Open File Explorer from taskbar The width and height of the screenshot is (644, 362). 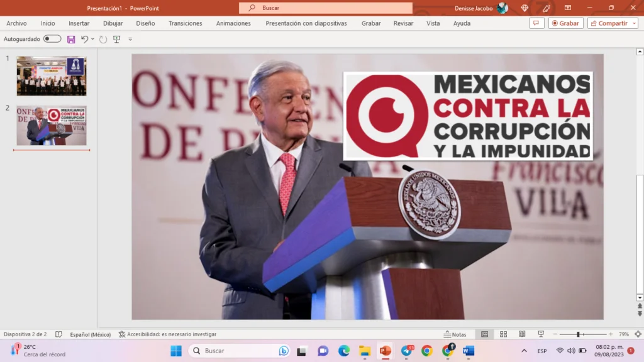coord(364,351)
